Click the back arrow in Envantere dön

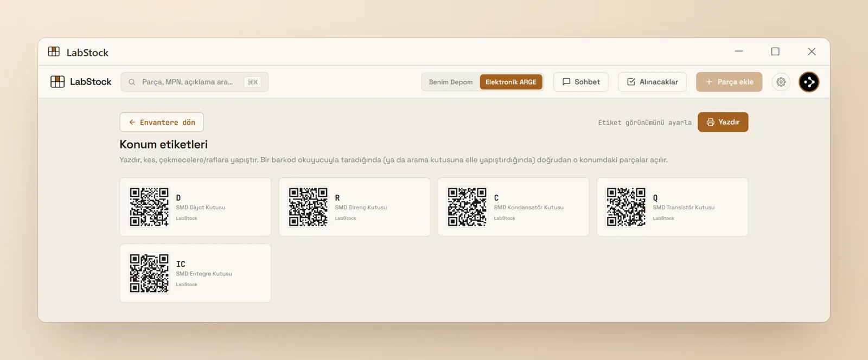point(132,122)
